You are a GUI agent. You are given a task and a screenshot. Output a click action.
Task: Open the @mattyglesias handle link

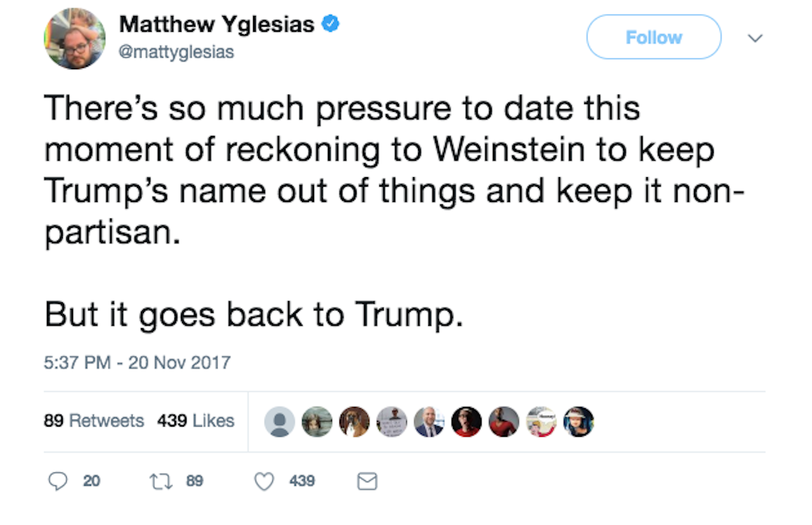point(176,52)
